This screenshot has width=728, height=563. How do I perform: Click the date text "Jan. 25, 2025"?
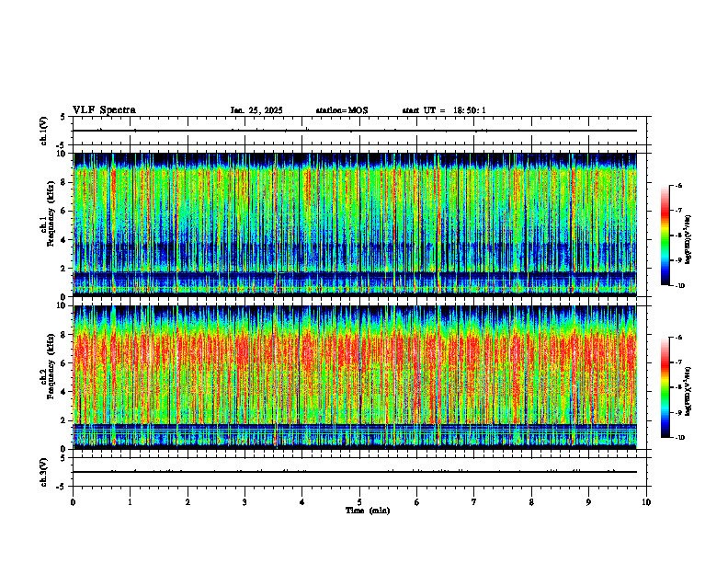256,110
